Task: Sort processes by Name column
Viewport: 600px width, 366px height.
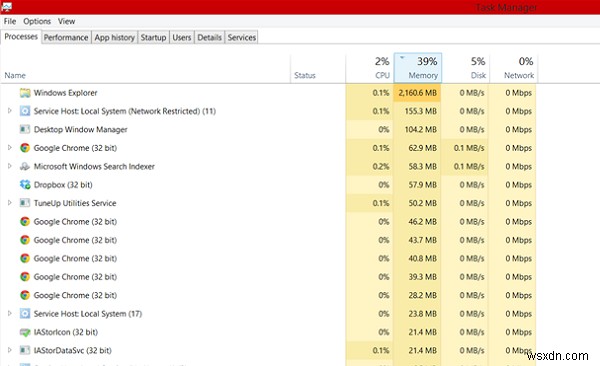Action: coord(145,69)
